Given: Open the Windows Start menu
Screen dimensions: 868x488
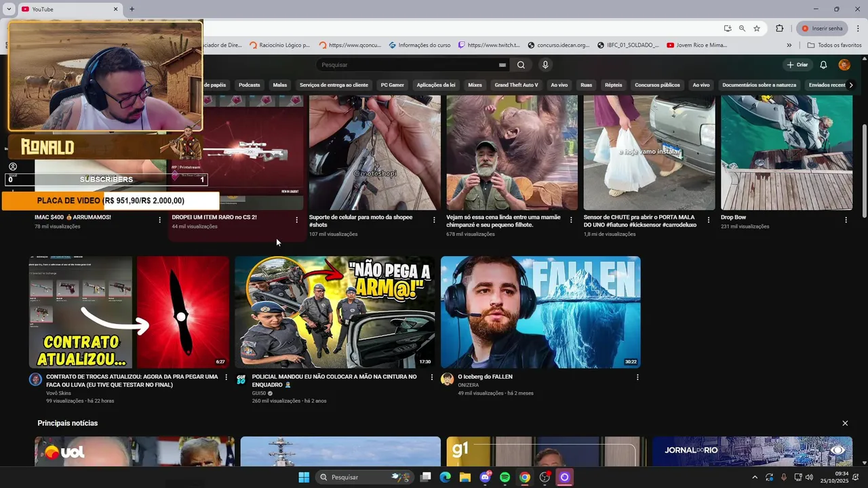Looking at the screenshot, I should tap(304, 477).
